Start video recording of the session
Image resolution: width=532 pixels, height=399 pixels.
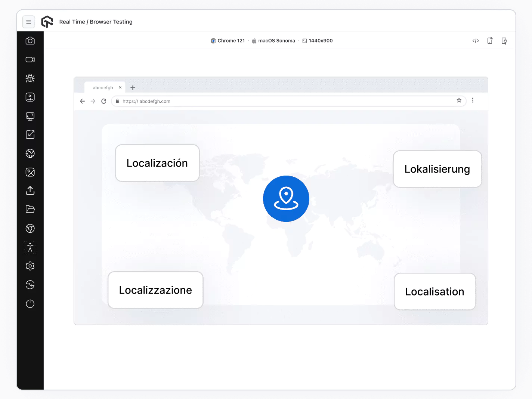tap(30, 59)
